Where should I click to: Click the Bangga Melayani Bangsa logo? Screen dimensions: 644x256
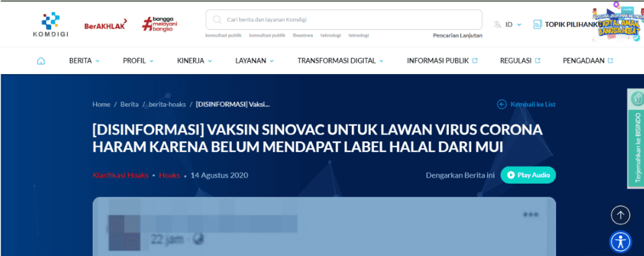coord(160,24)
